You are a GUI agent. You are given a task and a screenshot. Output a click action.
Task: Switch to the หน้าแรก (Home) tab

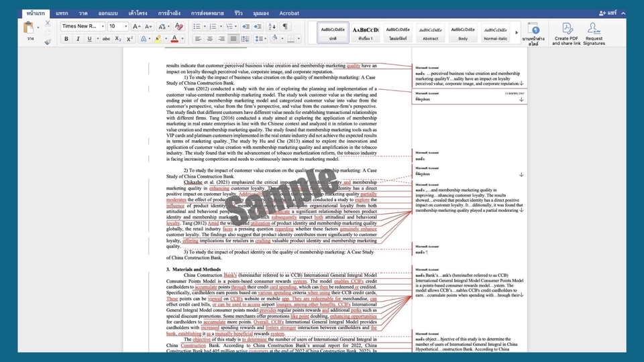(x=36, y=13)
